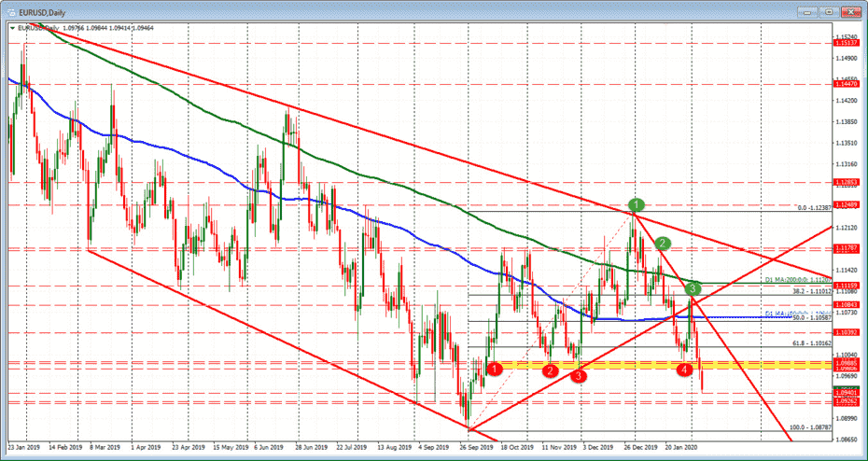The height and width of the screenshot is (461, 868).
Task: Click green circle marker number 2
Action: [663, 244]
